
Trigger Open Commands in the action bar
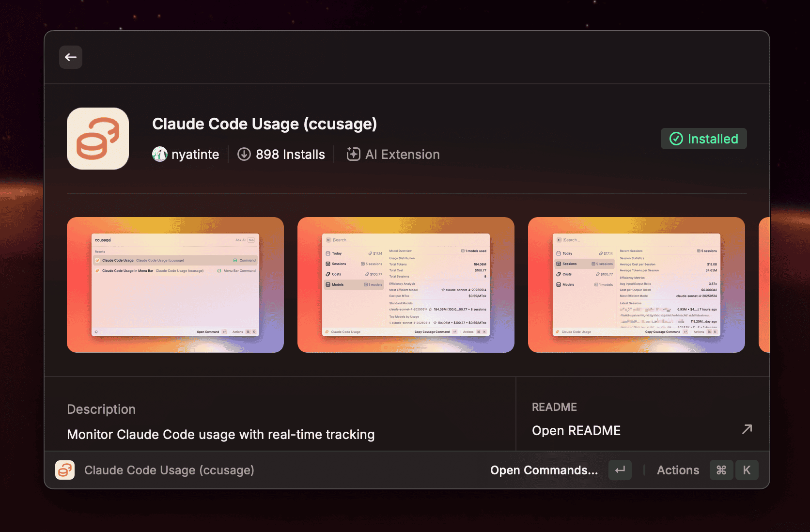[544, 470]
